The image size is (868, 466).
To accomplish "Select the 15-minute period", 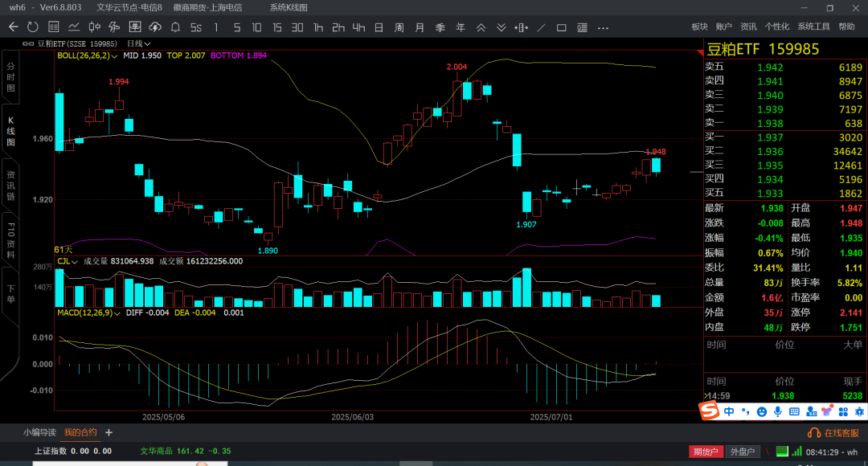I will 276,27.
